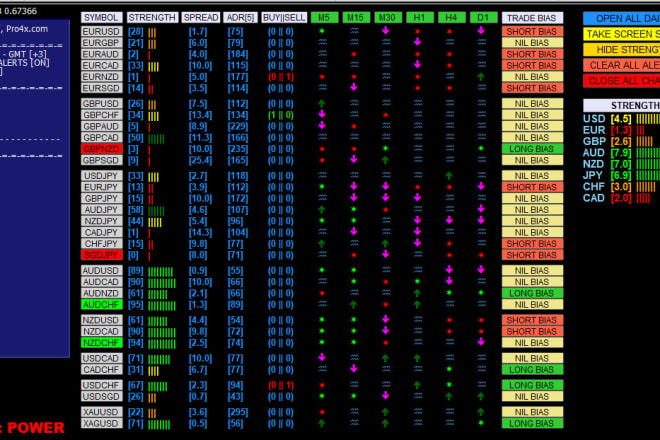The width and height of the screenshot is (660, 440).
Task: Click the green strength bar for NZDCAD
Action: click(162, 332)
